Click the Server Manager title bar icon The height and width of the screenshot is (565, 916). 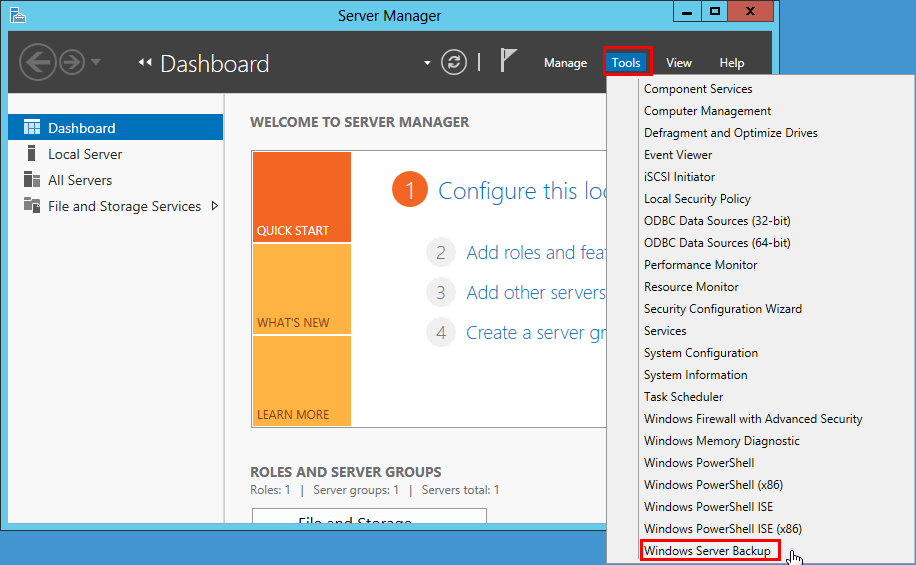(18, 15)
